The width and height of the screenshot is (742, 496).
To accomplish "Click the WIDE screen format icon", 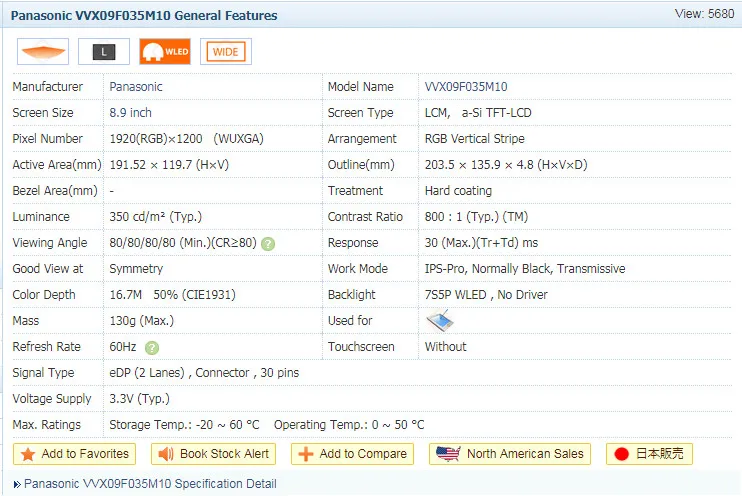I will click(x=226, y=52).
